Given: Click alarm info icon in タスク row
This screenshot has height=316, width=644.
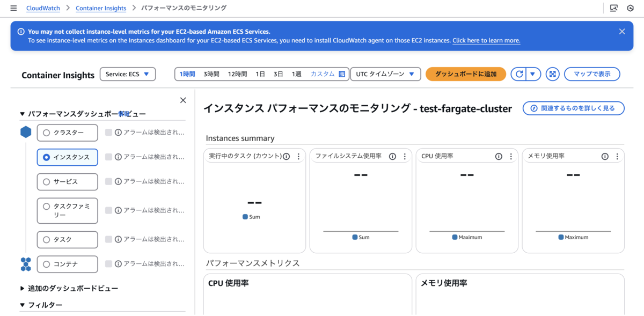Looking at the screenshot, I should 118,240.
